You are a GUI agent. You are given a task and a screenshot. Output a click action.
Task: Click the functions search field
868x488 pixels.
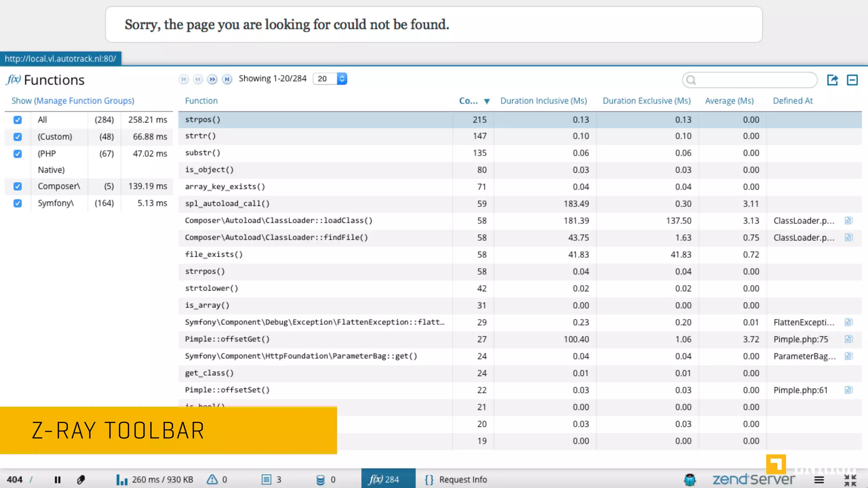point(754,80)
